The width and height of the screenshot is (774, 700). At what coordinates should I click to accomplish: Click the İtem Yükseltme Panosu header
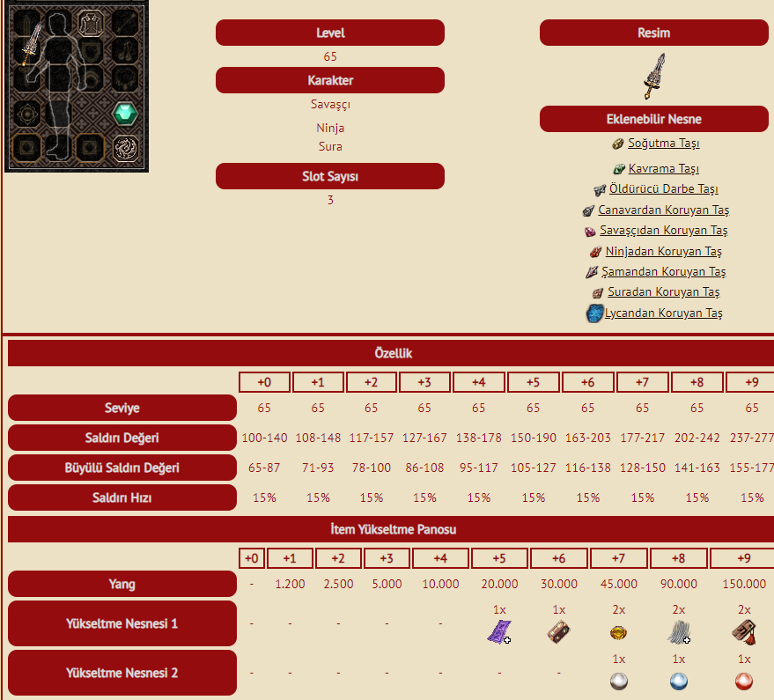[x=393, y=529]
